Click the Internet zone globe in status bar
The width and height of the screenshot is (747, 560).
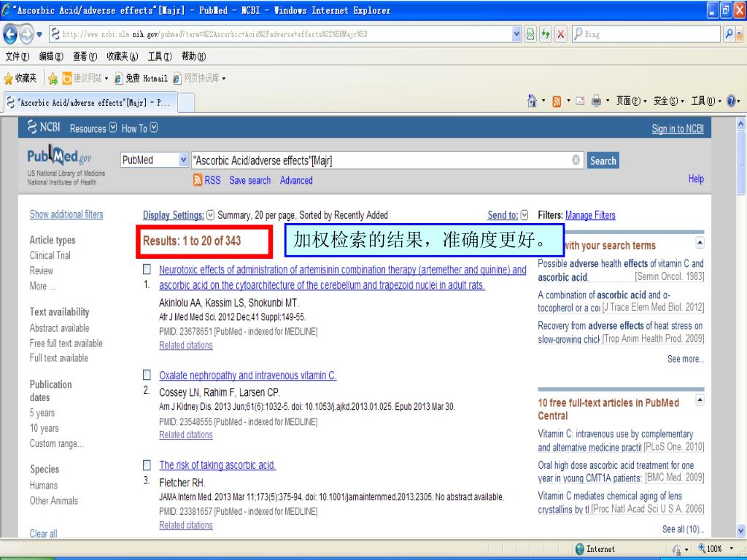580,549
